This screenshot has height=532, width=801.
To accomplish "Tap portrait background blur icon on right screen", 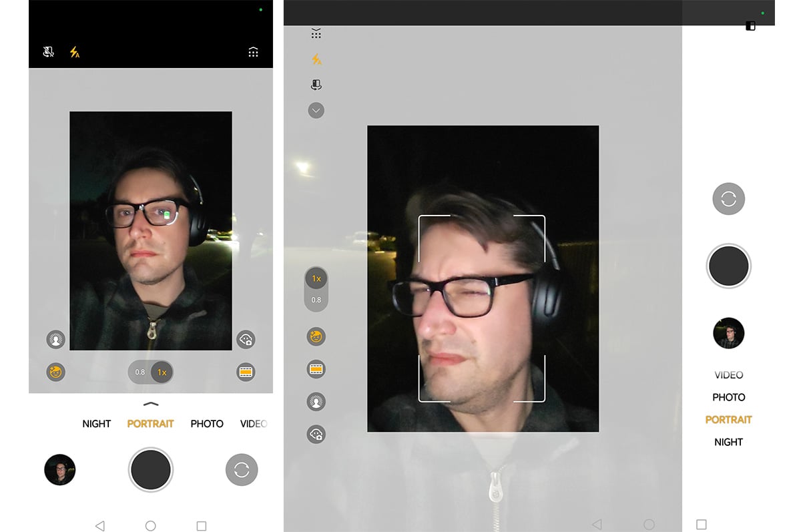I will pyautogui.click(x=316, y=402).
